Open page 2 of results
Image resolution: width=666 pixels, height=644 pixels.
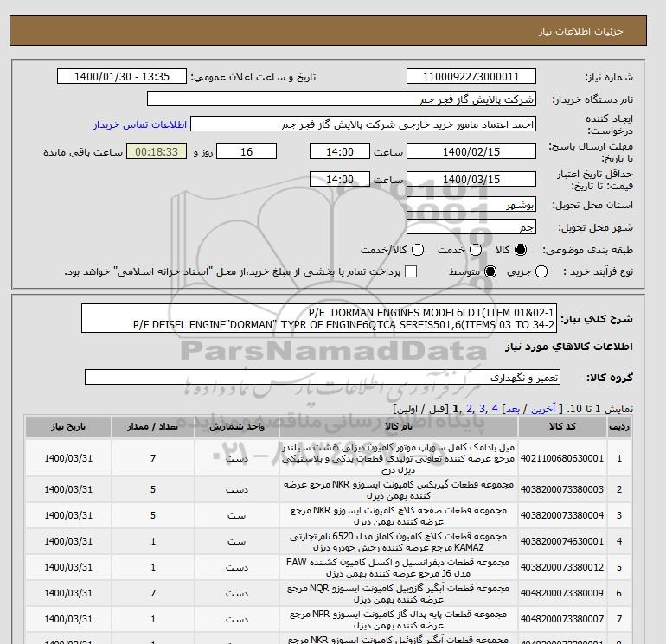[x=469, y=409]
